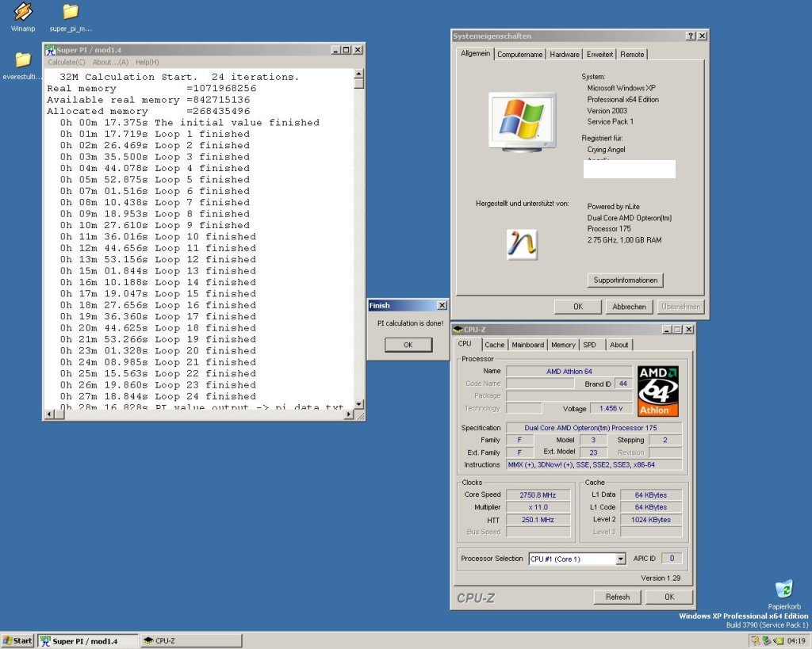Viewport: 812px width, 649px height.
Task: Select the Allgemein tab
Action: (475, 53)
